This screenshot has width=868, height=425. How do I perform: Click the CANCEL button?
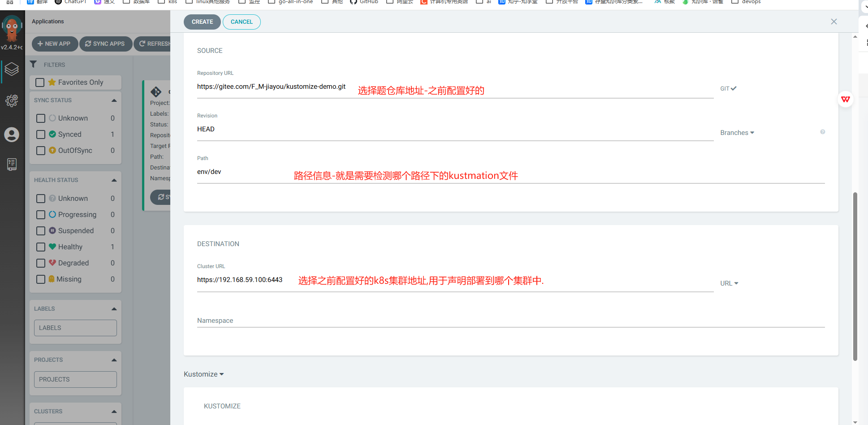coord(242,22)
